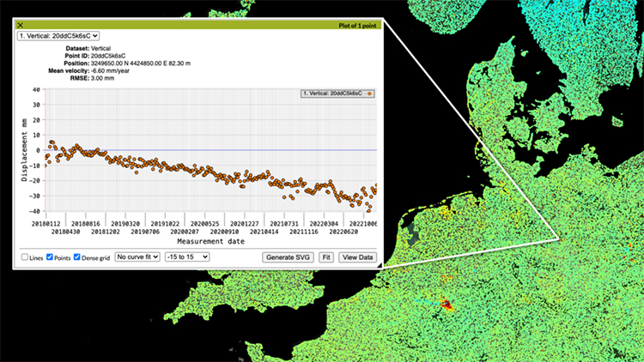Viewport: 644px width, 362px height.
Task: Click the Fit button
Action: click(326, 257)
